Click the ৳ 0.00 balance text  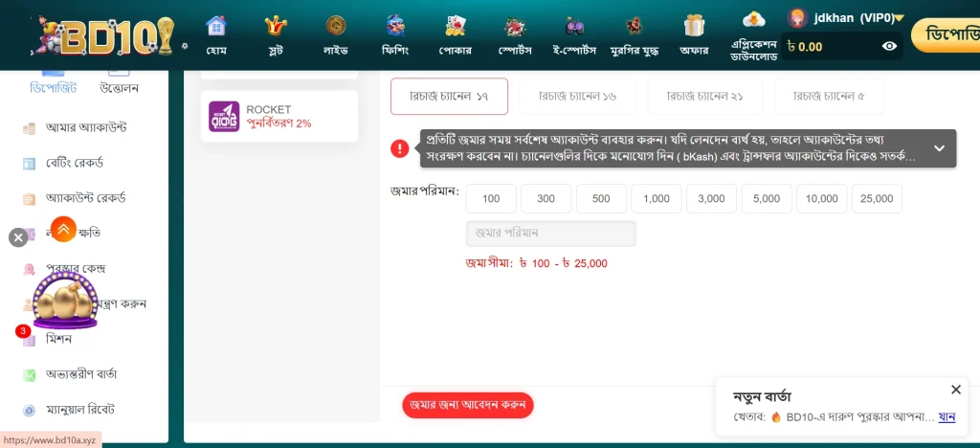[x=805, y=47]
